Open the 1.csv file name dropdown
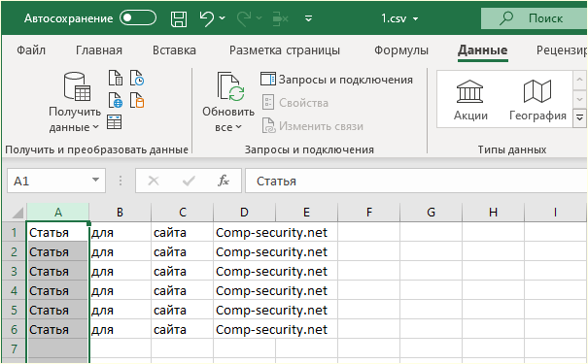588x364 pixels. coord(416,18)
